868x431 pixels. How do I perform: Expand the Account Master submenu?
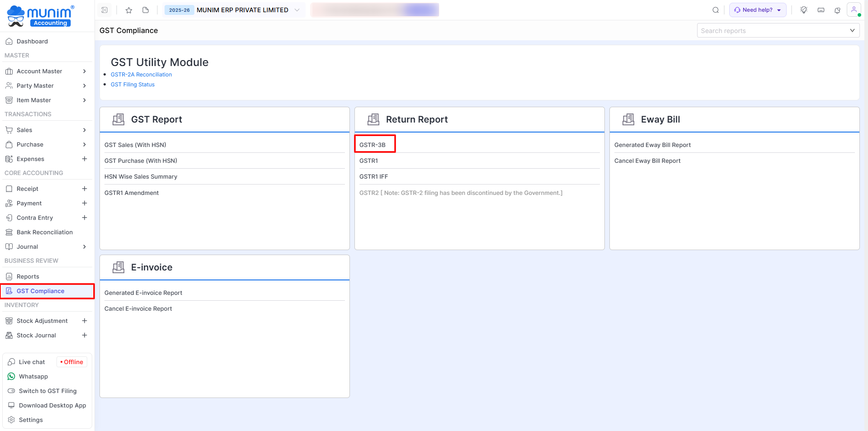(x=85, y=71)
